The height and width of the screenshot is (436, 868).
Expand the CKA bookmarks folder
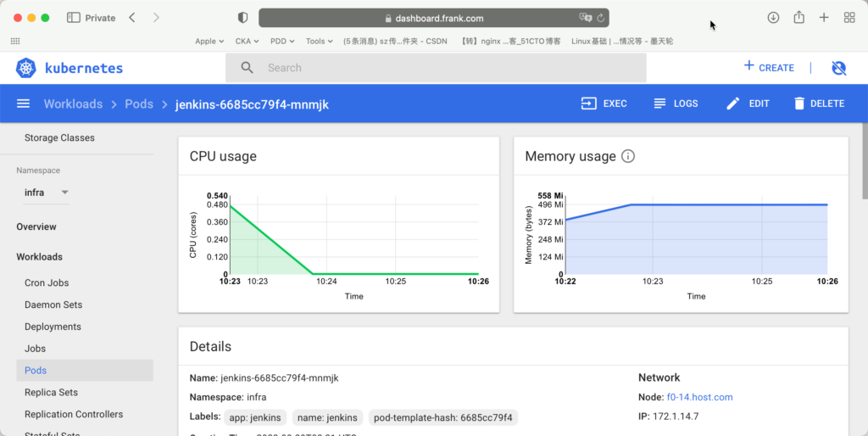pos(247,41)
